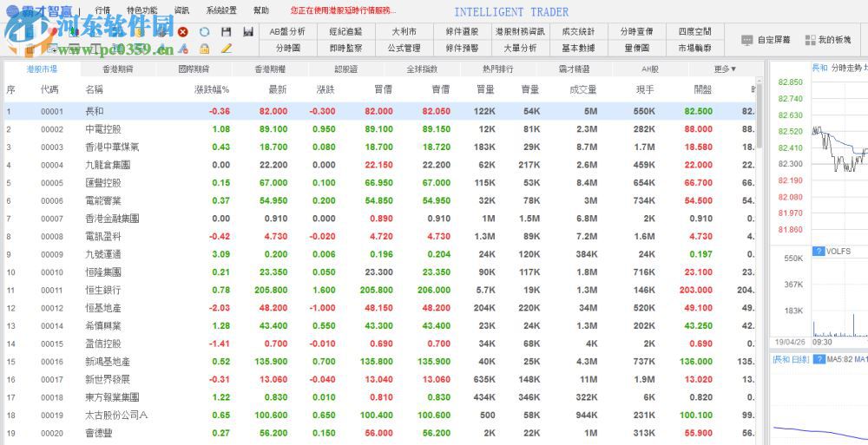Click the save-with-chart icon beside the floppy

[x=248, y=32]
